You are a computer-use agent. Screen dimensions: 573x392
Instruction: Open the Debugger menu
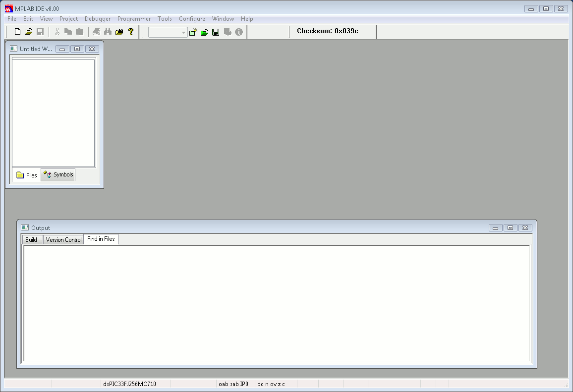pyautogui.click(x=98, y=19)
